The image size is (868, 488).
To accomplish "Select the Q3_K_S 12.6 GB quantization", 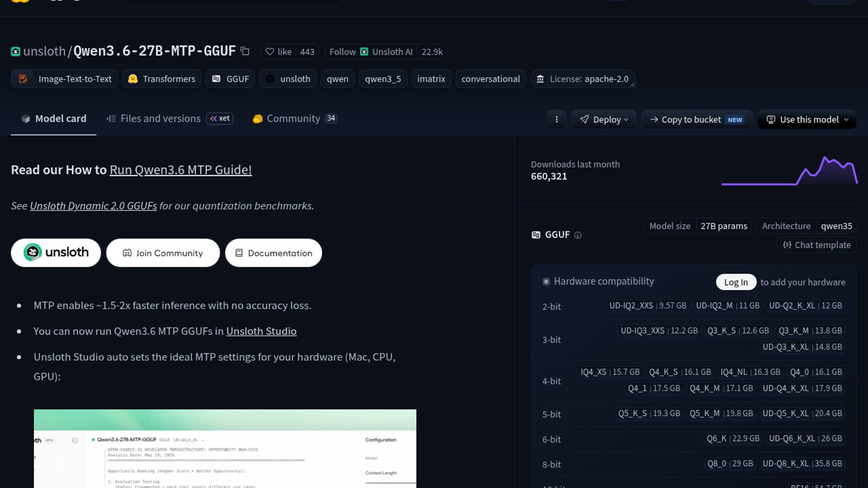I will point(738,331).
